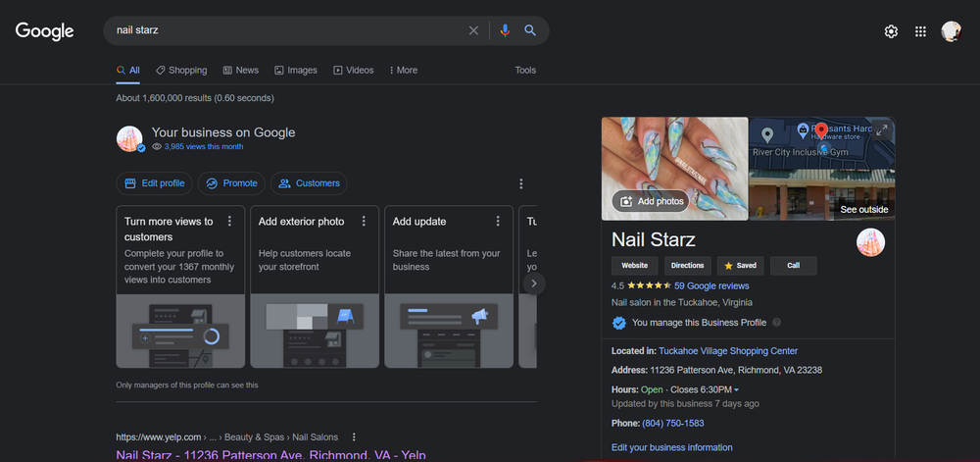Image resolution: width=980 pixels, height=462 pixels.
Task: Switch to the Shopping tab
Action: click(x=181, y=71)
